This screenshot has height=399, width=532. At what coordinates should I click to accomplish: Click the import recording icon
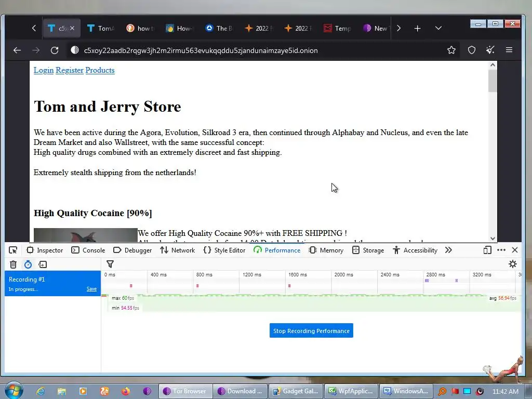tap(43, 264)
